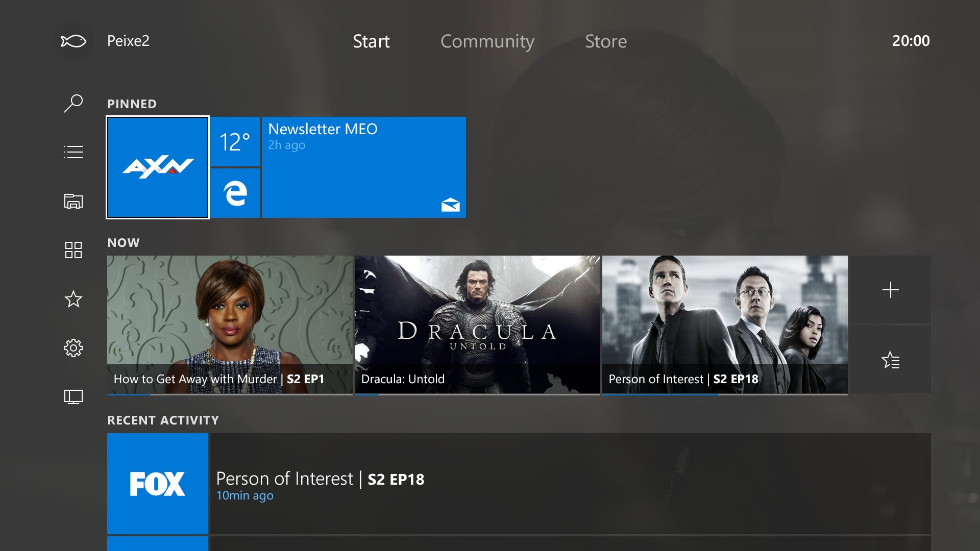Launch the Edge browser tile

click(235, 193)
